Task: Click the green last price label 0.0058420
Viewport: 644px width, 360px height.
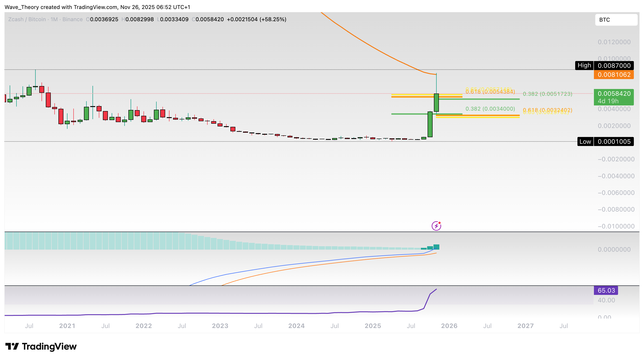Action: [614, 94]
